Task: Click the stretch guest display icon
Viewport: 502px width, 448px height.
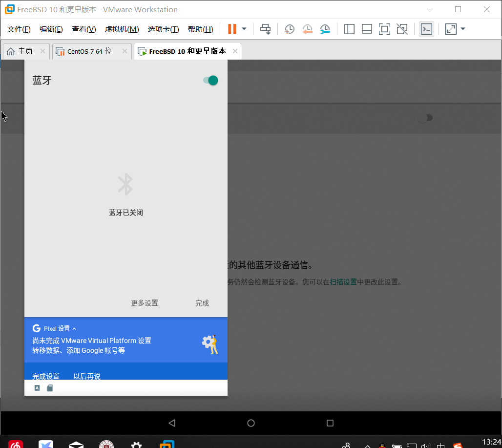Action: (451, 29)
